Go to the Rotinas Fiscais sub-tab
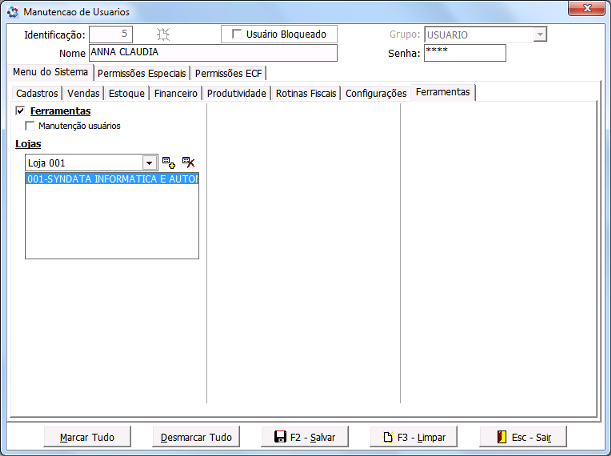The width and height of the screenshot is (611, 456). coord(306,93)
